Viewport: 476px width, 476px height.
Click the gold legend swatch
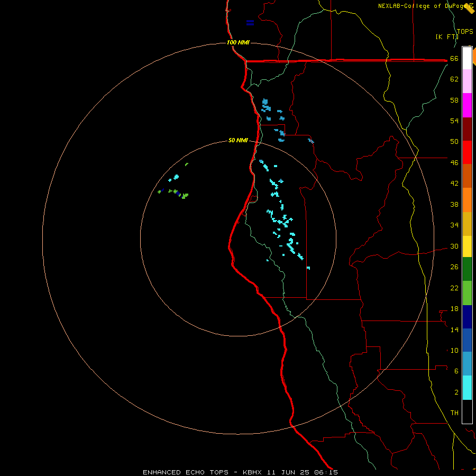pos(467,224)
